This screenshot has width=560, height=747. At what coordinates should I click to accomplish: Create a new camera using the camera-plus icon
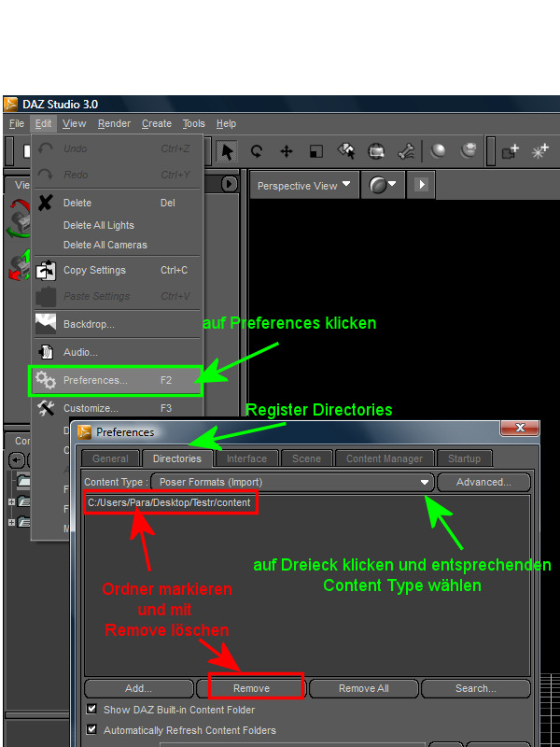[x=510, y=151]
